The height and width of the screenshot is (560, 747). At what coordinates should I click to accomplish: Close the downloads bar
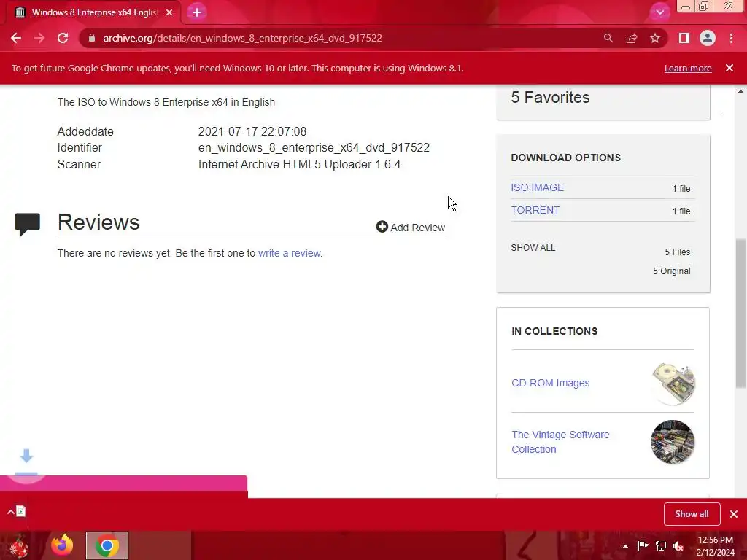734,514
